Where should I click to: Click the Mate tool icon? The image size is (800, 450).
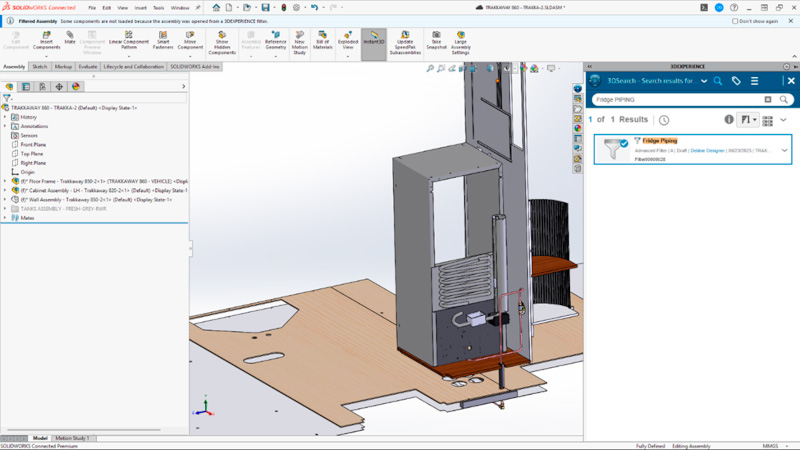coord(70,36)
